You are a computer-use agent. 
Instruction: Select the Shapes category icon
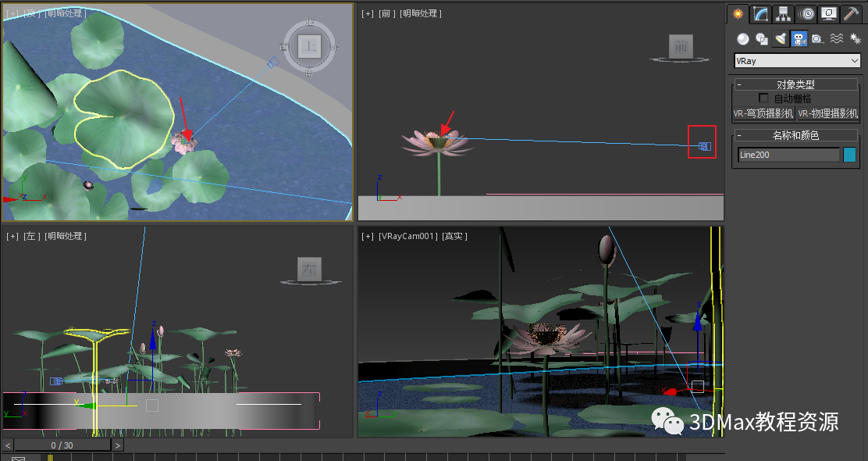tap(762, 39)
